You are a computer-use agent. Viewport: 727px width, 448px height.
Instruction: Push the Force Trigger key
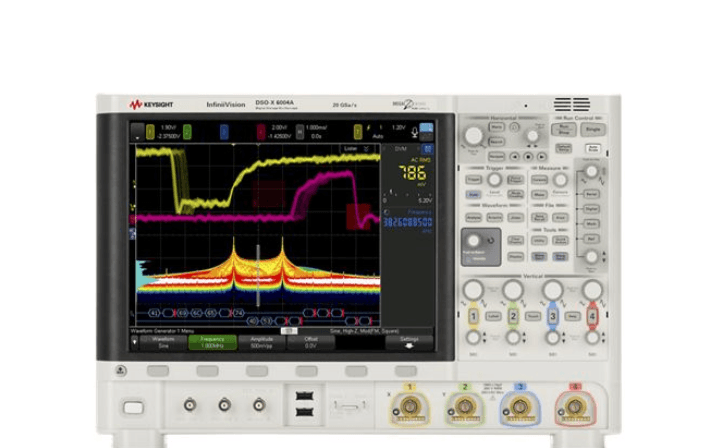516,179
